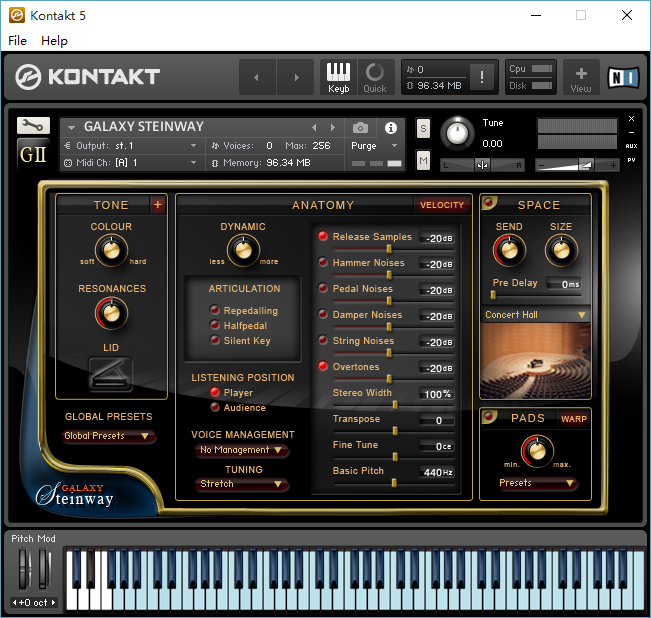Click the Kontakt 5 title bar icon
This screenshot has height=618, width=651.
17,16
